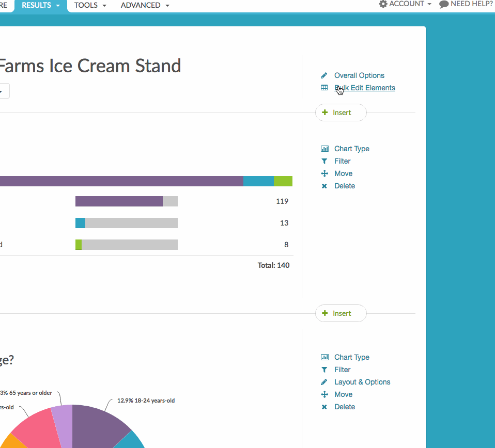Select Delete for the pie chart
This screenshot has height=448, width=495.
(345, 407)
